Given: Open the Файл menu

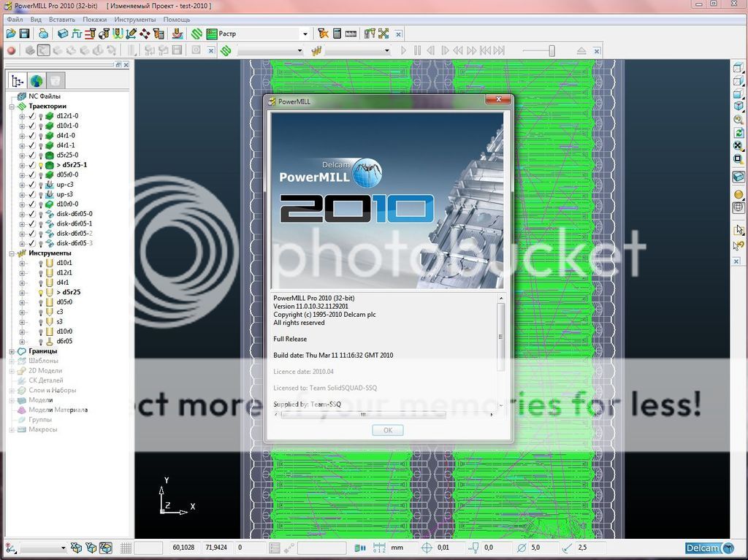Looking at the screenshot, I should pyautogui.click(x=15, y=19).
